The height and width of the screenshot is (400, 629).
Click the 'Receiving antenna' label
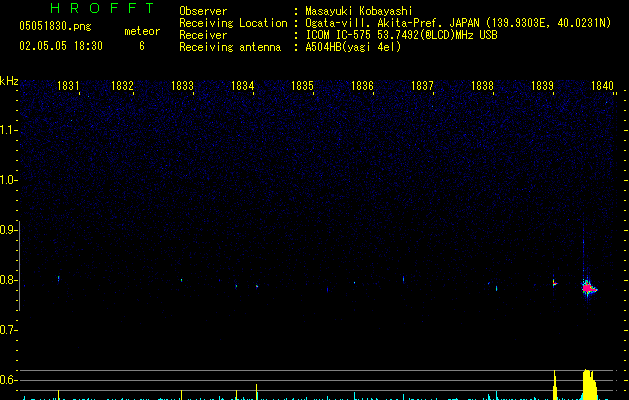230,47
